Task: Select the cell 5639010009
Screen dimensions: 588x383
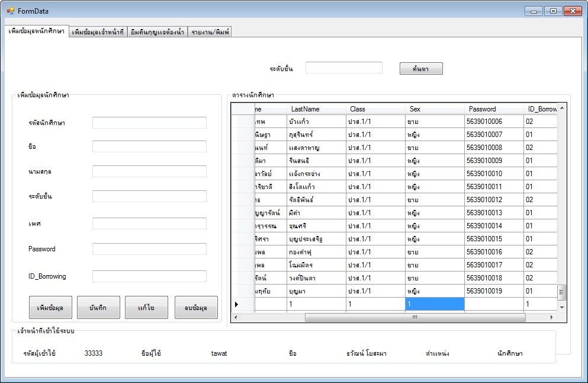Action: coord(494,160)
